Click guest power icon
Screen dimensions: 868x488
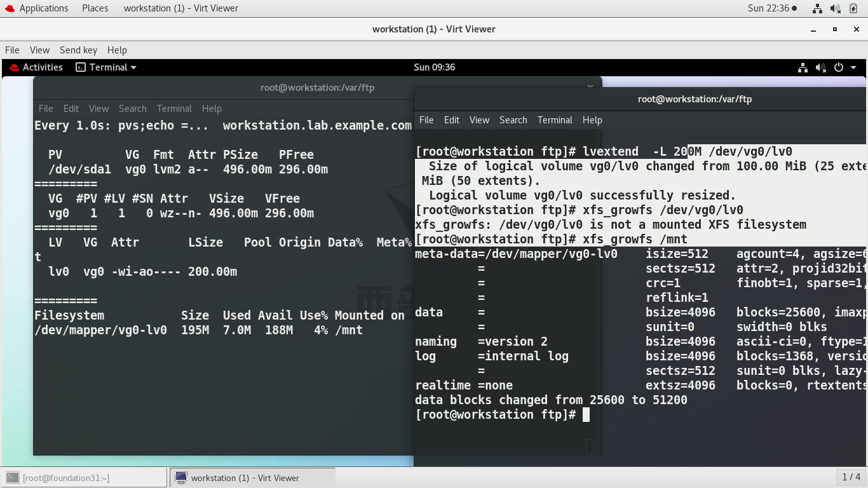click(x=839, y=67)
